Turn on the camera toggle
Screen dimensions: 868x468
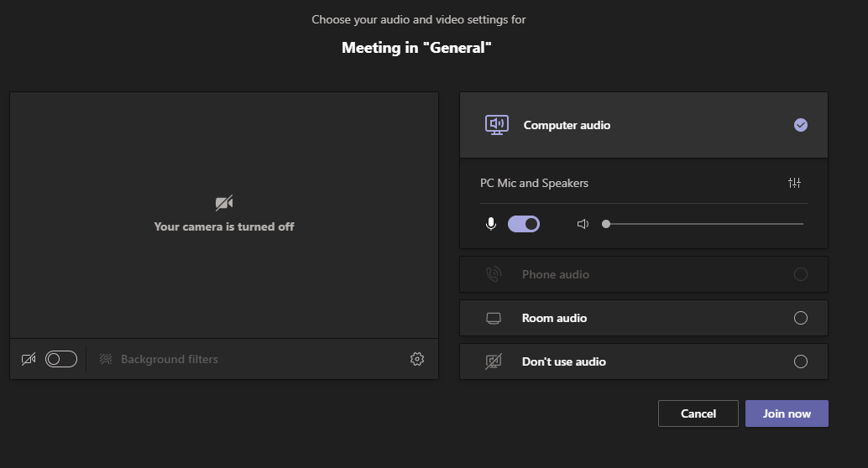tap(61, 359)
